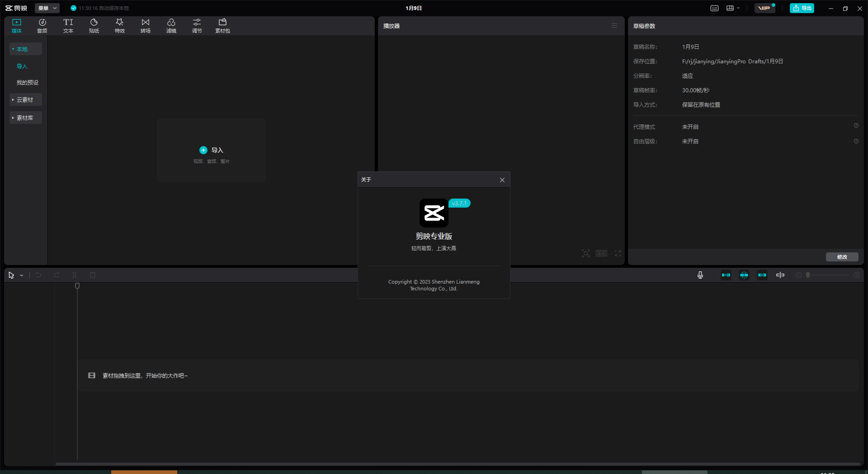The image size is (868, 474).
Task: Click the 修改 modify button
Action: [842, 257]
